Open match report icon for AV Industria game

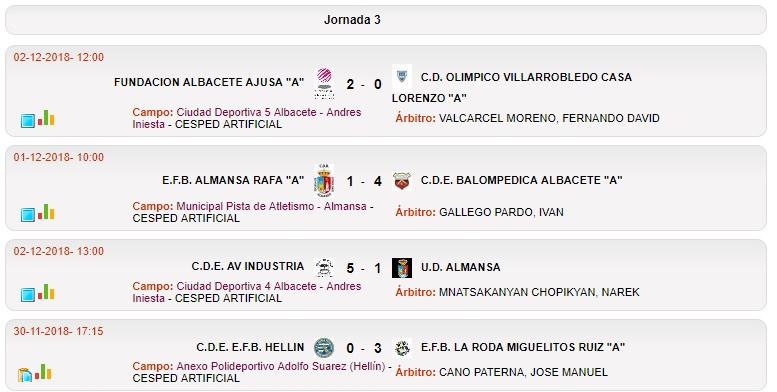28,294
